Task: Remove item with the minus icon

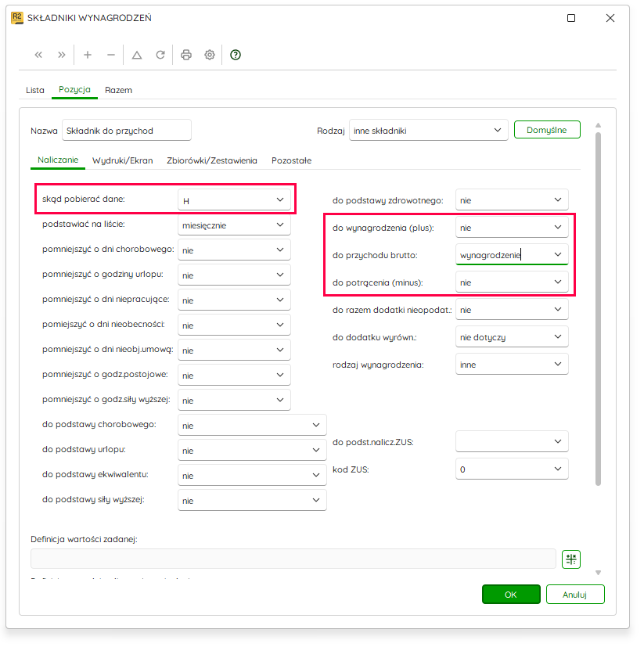Action: [111, 55]
